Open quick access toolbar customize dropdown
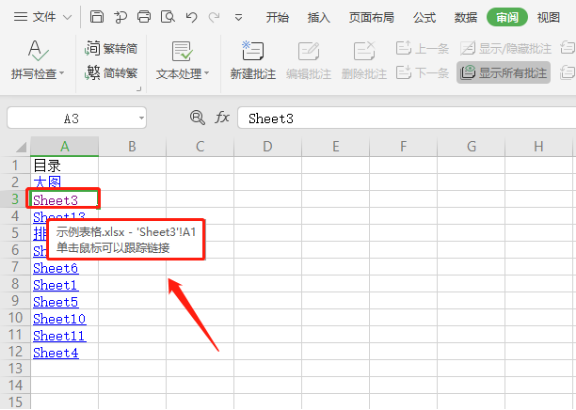576x410 pixels. pos(238,17)
